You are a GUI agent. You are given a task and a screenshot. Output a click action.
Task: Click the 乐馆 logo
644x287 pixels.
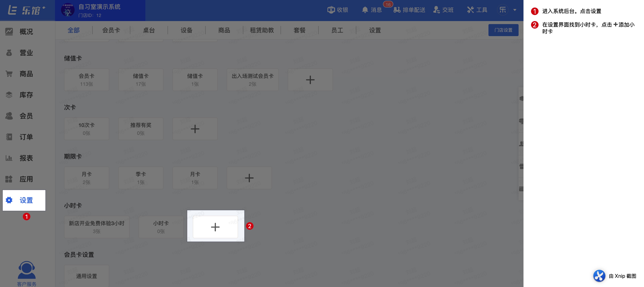27,10
